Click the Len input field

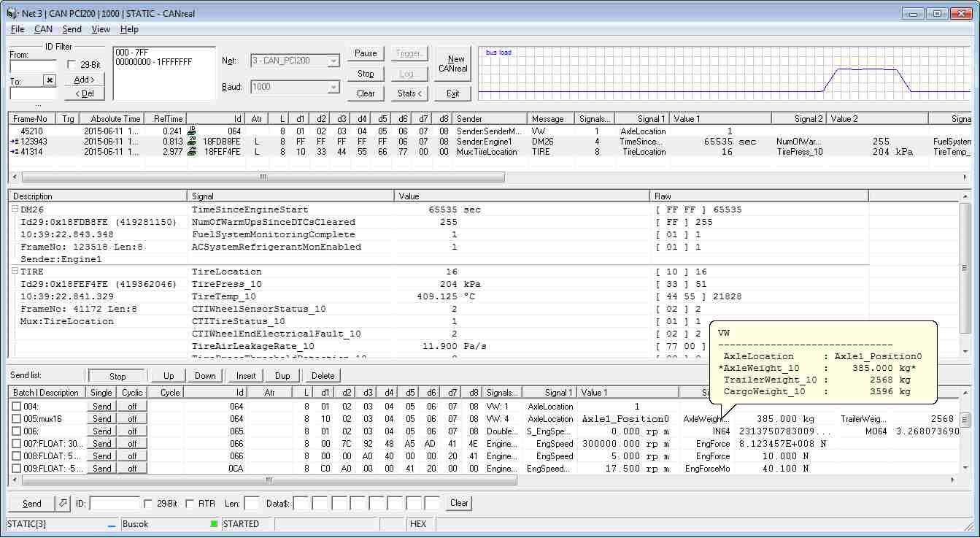pos(252,503)
